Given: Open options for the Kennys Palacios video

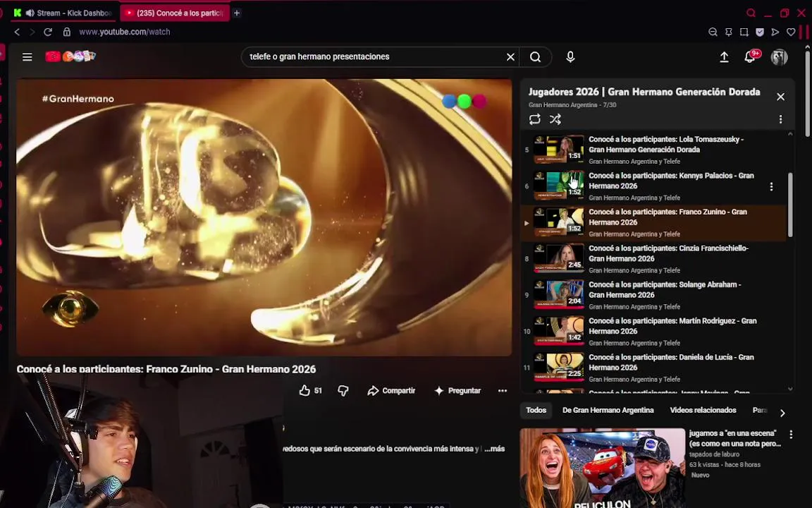Looking at the screenshot, I should coord(771,186).
